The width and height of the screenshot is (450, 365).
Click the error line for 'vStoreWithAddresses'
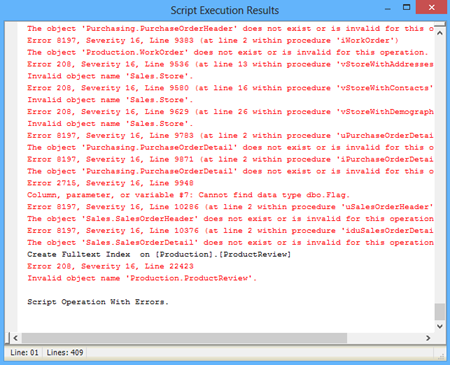[x=230, y=64]
